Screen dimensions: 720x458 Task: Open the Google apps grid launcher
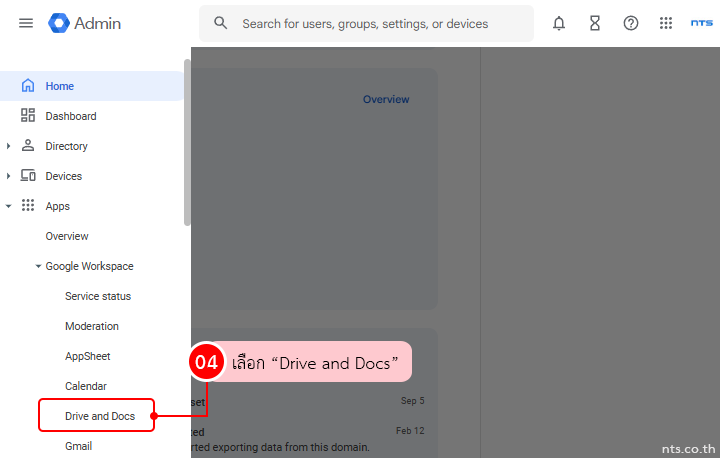click(666, 23)
